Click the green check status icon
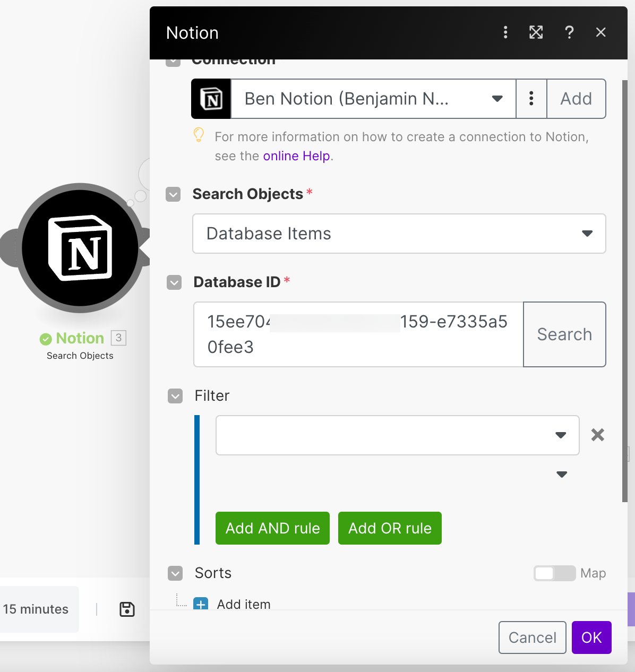 [x=46, y=339]
